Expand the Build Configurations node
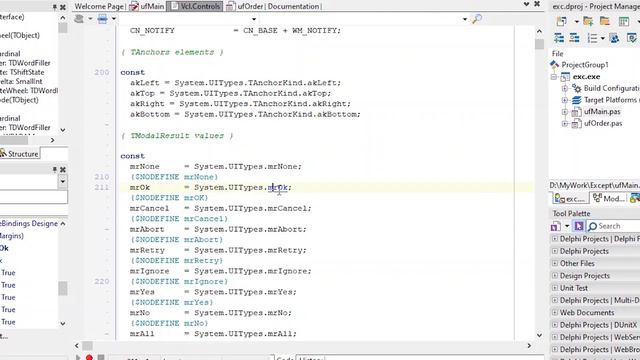Image resolution: width=640 pixels, height=360 pixels. (565, 88)
